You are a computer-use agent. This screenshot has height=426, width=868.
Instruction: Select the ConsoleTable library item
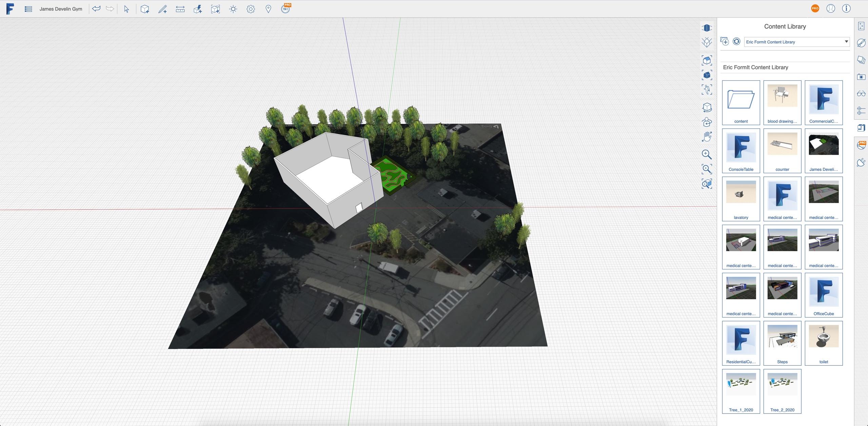741,151
